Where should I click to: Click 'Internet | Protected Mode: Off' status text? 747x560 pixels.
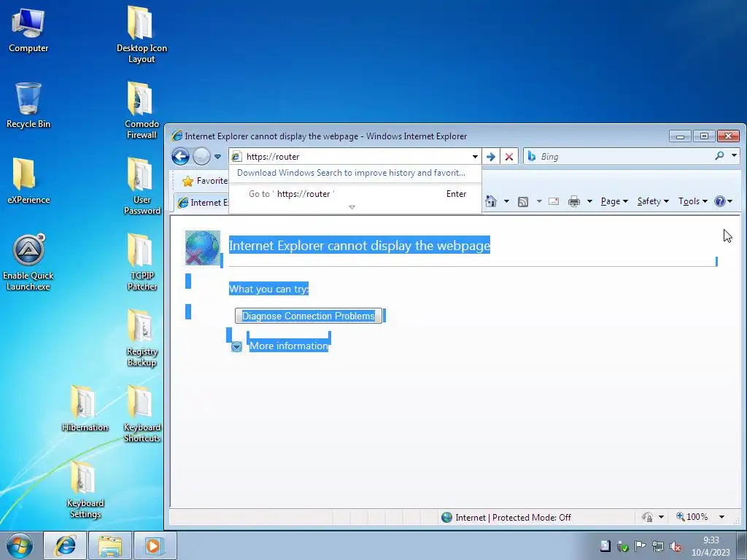[x=513, y=518]
